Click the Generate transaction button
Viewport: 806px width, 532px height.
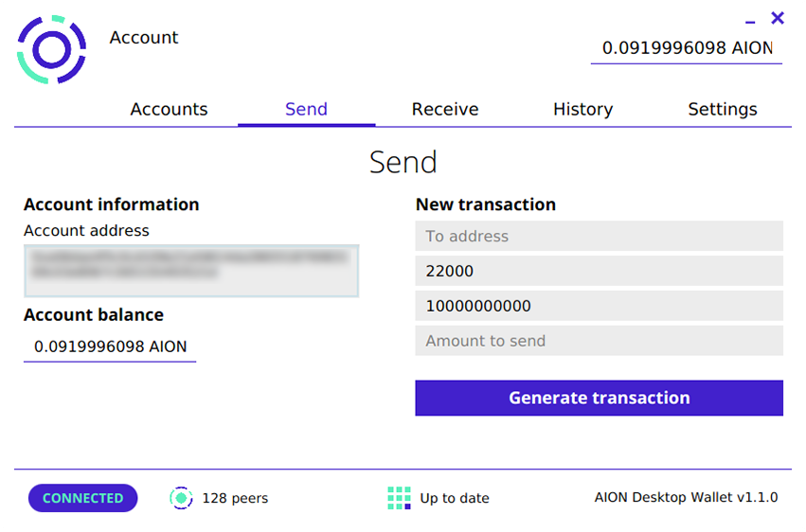(599, 398)
